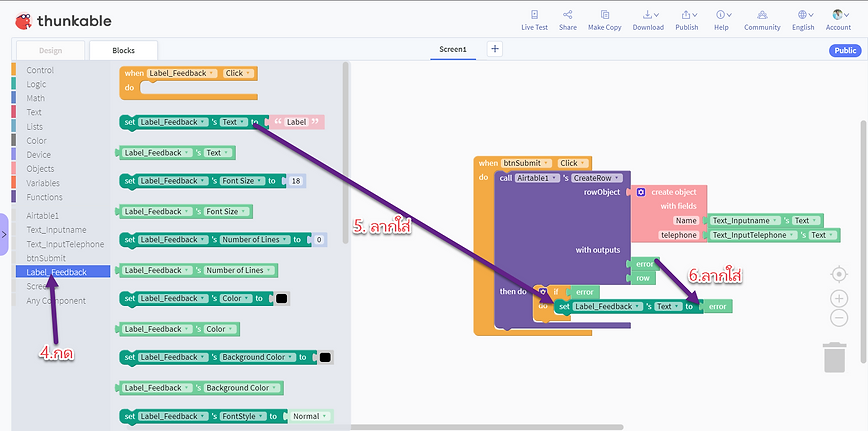Image resolution: width=868 pixels, height=431 pixels.
Task: Open the Community page
Action: click(x=762, y=20)
